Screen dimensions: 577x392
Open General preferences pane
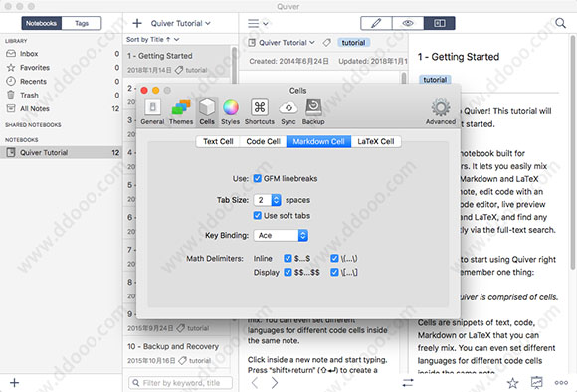point(152,112)
